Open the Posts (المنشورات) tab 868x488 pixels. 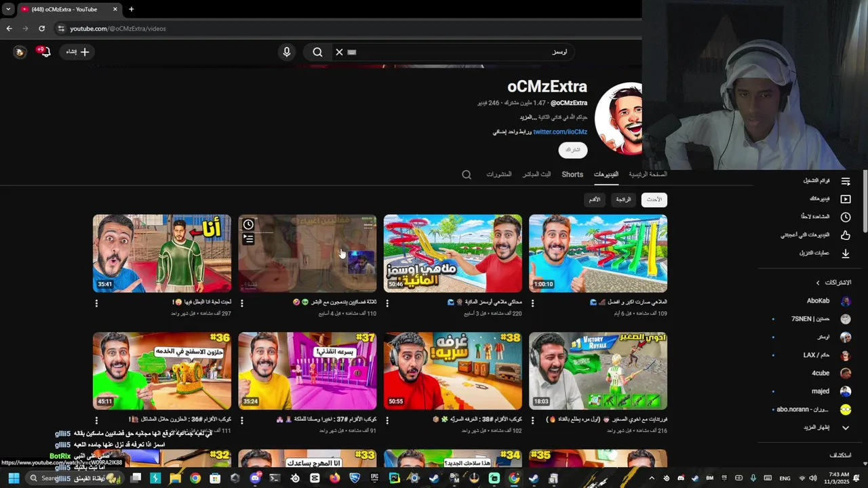[498, 174]
